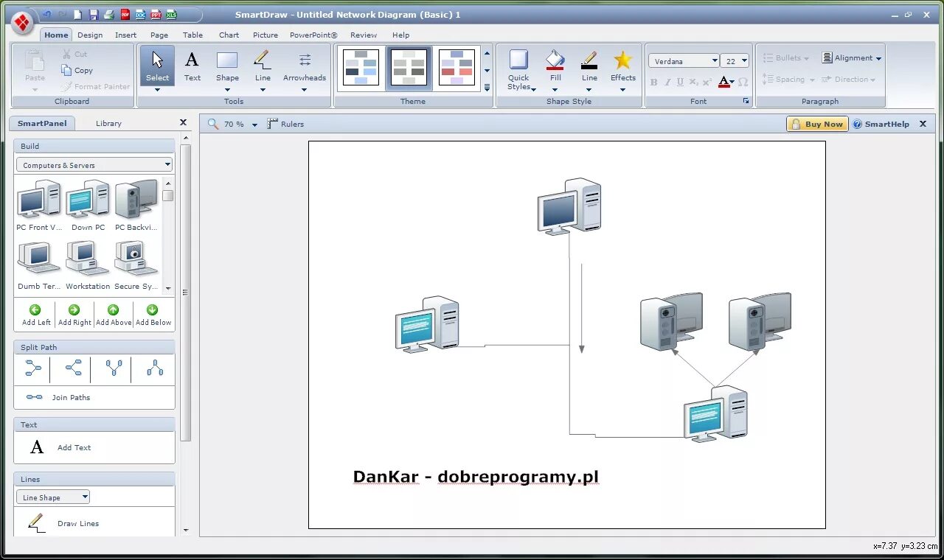The height and width of the screenshot is (560, 944).
Task: Click the Undo arrow in quick access toolbar
Action: coord(46,15)
